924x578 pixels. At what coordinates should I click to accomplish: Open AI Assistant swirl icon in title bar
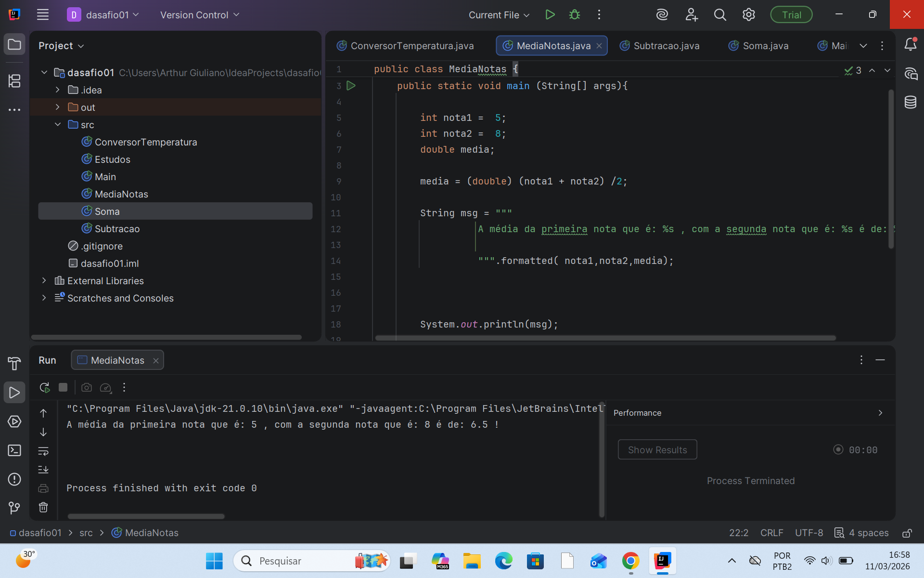tap(662, 15)
